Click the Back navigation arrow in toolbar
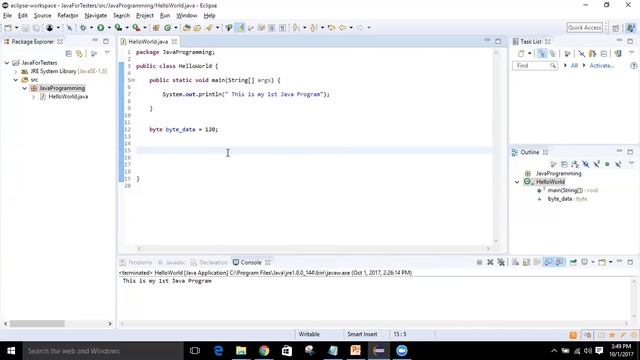Image resolution: width=640 pixels, height=360 pixels. click(x=343, y=28)
